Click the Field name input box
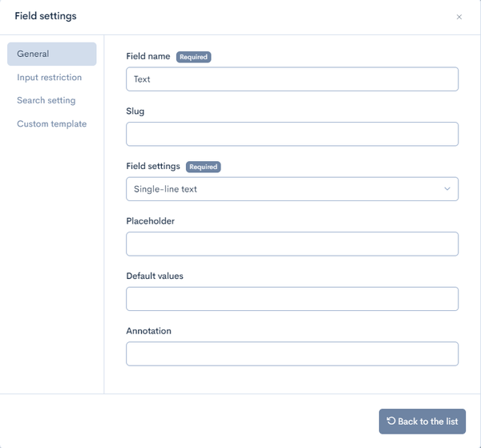 tap(292, 79)
